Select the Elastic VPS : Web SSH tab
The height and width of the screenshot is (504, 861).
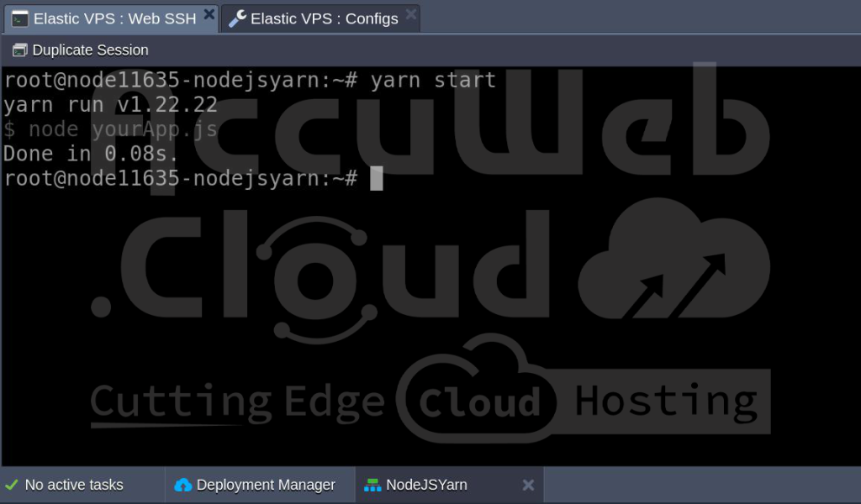(x=114, y=18)
